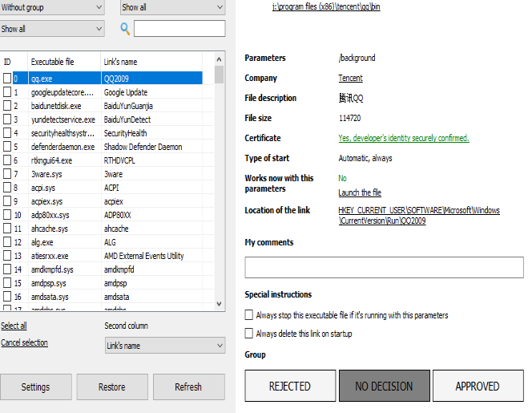Click inside the 'My comments' text field
Image resolution: width=532 pixels, height=413 pixels.
click(x=384, y=267)
